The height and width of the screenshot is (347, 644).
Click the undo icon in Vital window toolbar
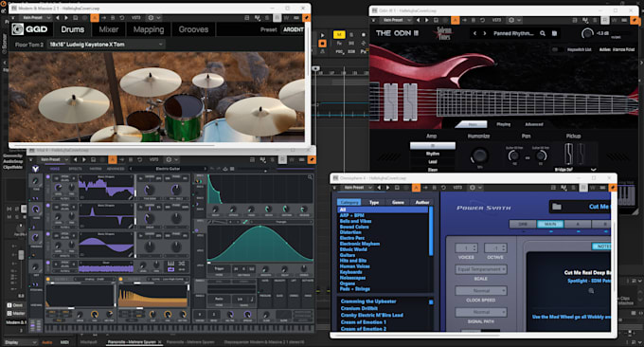139,159
